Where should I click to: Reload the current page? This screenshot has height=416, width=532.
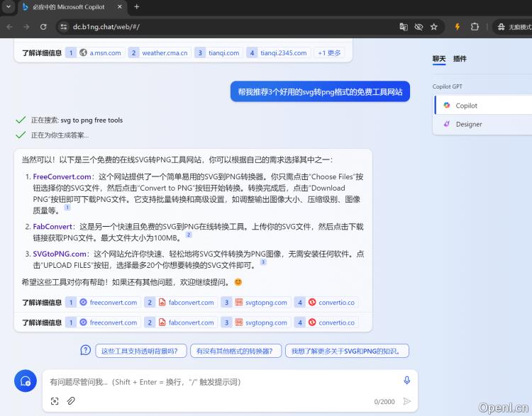click(x=43, y=27)
